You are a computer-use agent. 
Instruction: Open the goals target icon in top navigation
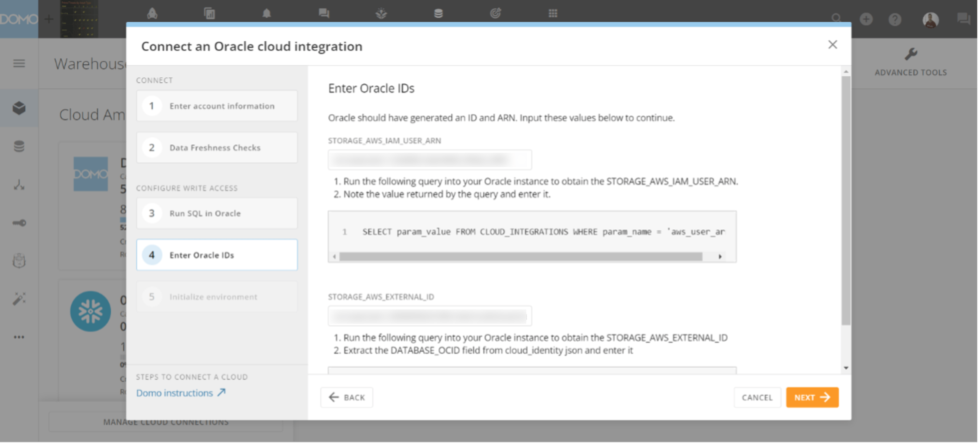(496, 14)
